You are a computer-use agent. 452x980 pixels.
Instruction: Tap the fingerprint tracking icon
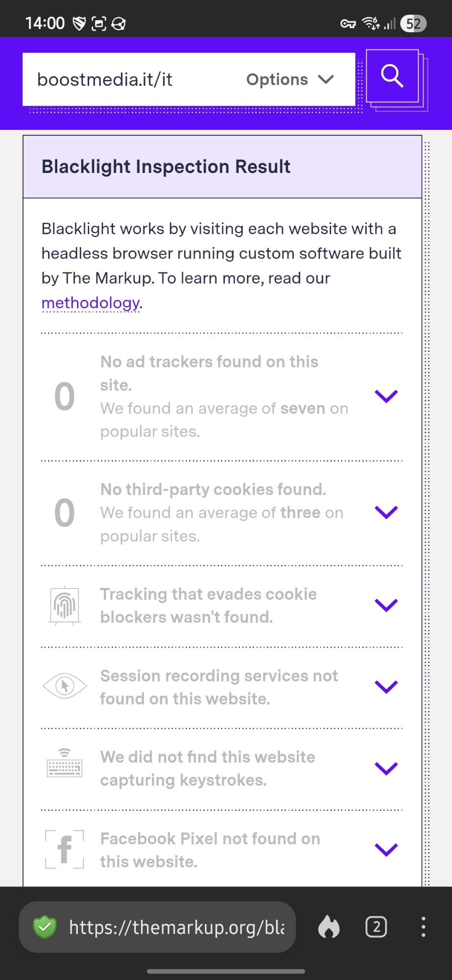coord(65,606)
